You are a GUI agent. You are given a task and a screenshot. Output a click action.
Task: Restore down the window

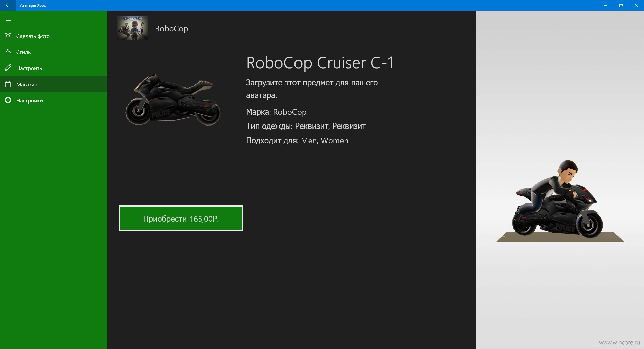tap(621, 5)
